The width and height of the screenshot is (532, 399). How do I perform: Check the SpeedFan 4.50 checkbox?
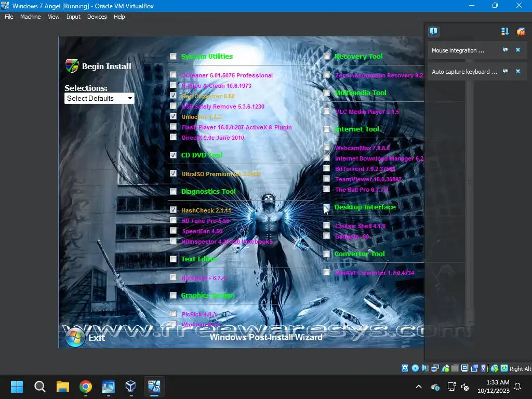(x=173, y=230)
